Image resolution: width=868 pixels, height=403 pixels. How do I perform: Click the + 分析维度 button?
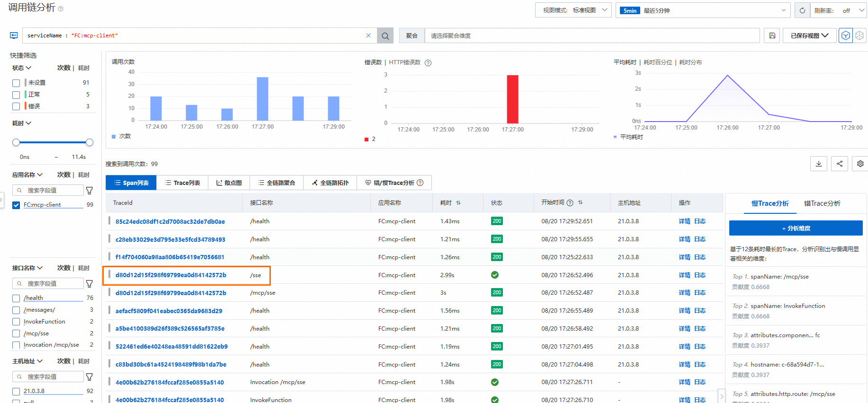click(x=796, y=228)
